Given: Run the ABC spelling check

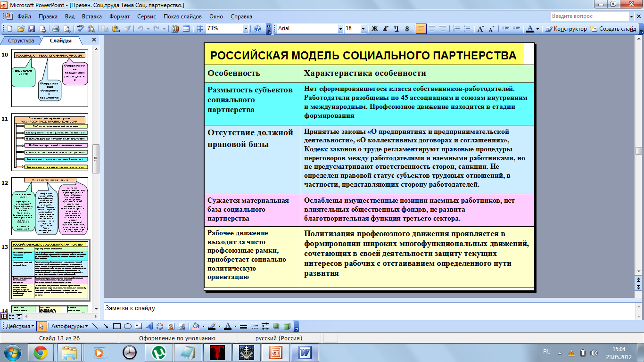Looking at the screenshot, I should [x=80, y=28].
